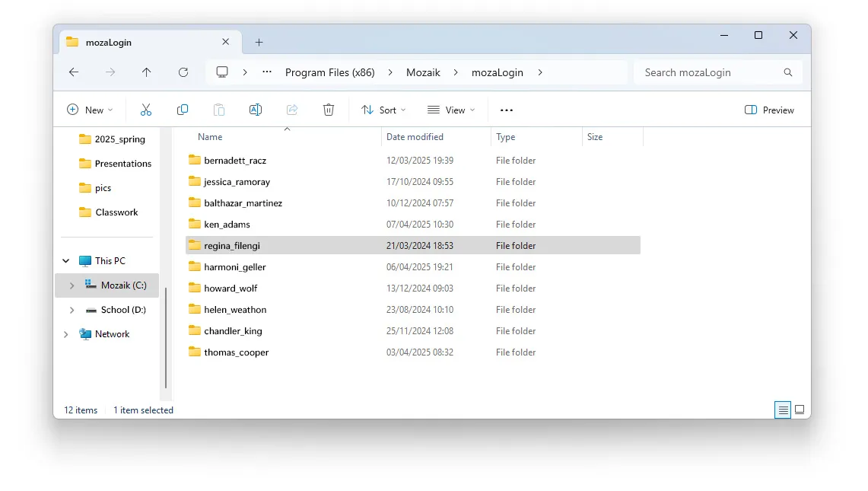868x491 pixels.
Task: Click the Rename icon in toolbar
Action: click(256, 110)
